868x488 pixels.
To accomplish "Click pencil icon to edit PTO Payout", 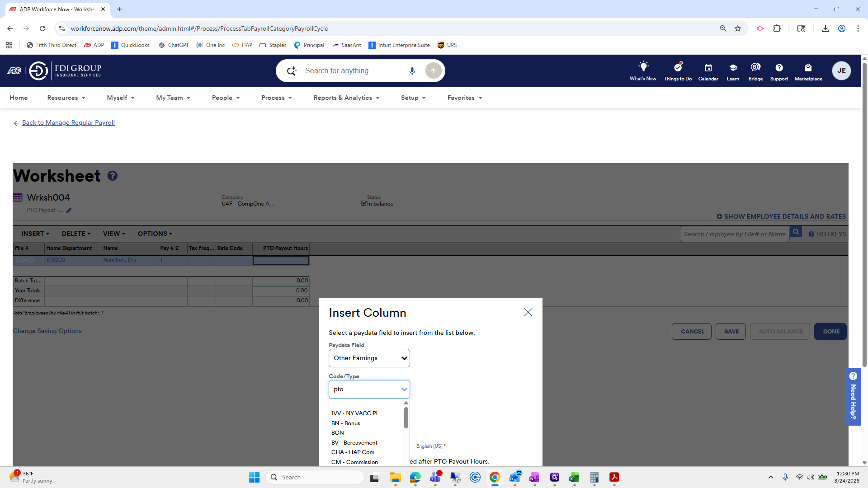I will point(69,211).
